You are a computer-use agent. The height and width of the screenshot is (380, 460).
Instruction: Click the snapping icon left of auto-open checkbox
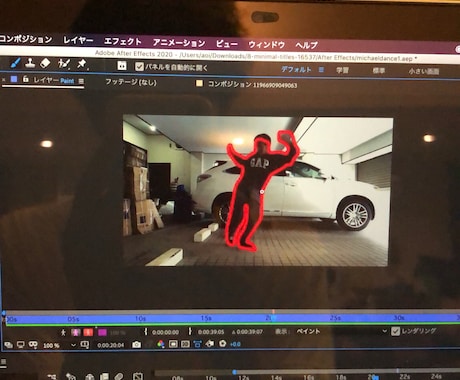click(122, 66)
